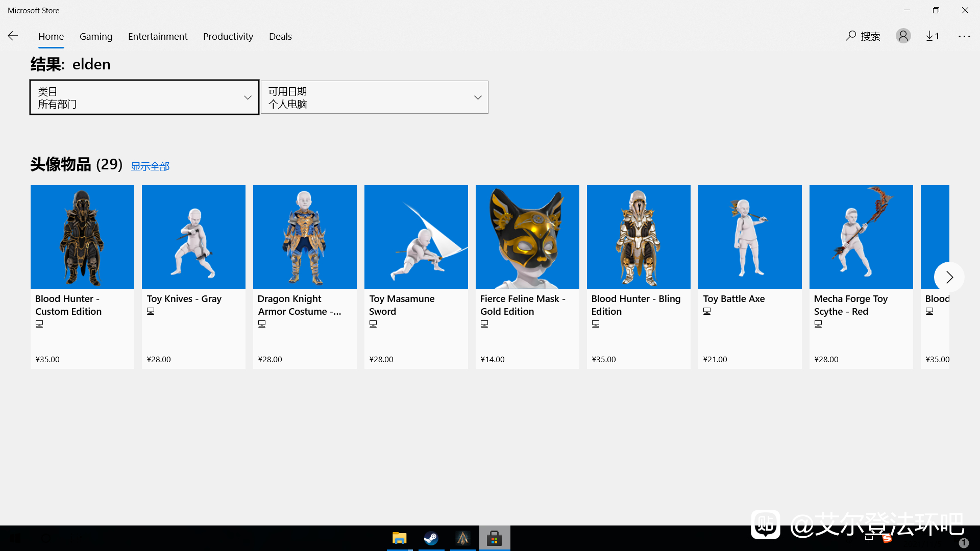
Task: Click PC icon under Toy Knives - Gray
Action: [x=151, y=311]
